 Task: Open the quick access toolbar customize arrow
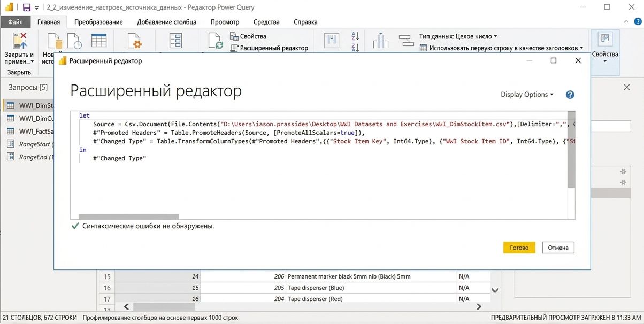(x=37, y=8)
